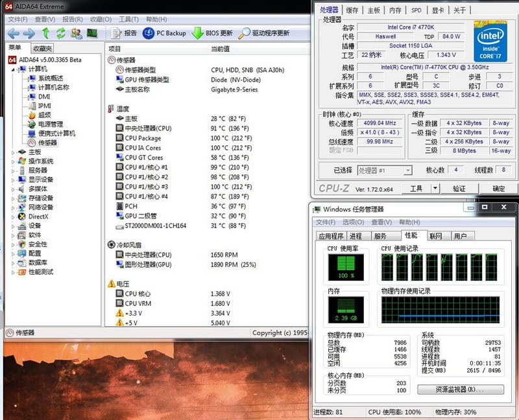Select 超频 overclock item in tree
Screen dimensions: 519x420
(x=43, y=115)
